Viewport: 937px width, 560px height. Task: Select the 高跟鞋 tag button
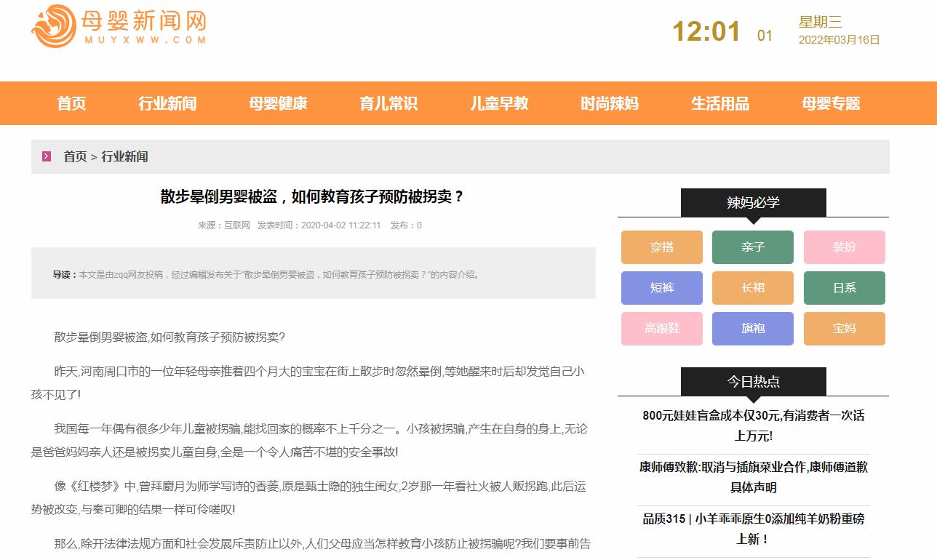click(662, 329)
